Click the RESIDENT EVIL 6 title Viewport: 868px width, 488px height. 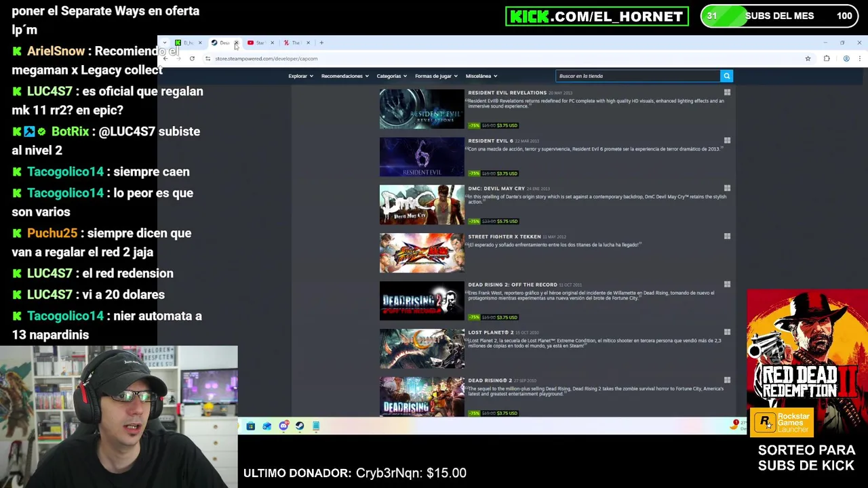pos(490,141)
